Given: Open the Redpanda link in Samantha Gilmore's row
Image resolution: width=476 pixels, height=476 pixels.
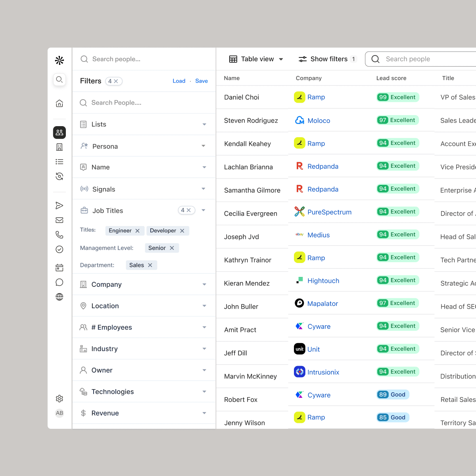Looking at the screenshot, I should 323,189.
